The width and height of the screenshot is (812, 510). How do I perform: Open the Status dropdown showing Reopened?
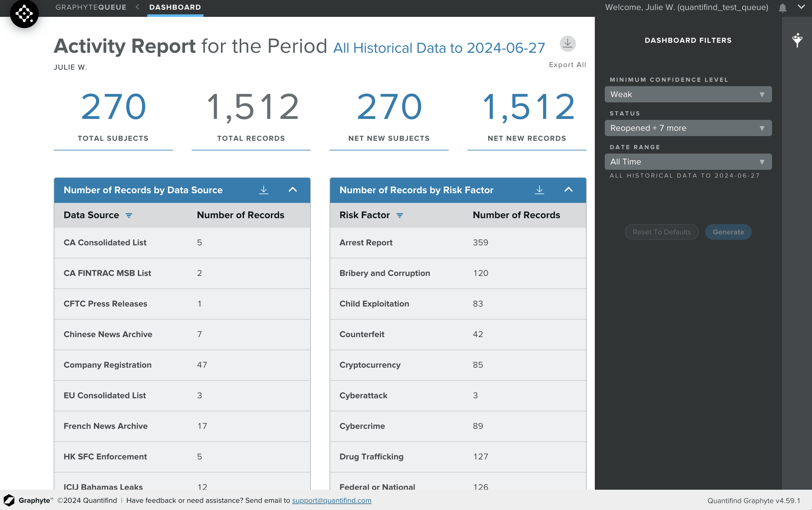tap(688, 128)
